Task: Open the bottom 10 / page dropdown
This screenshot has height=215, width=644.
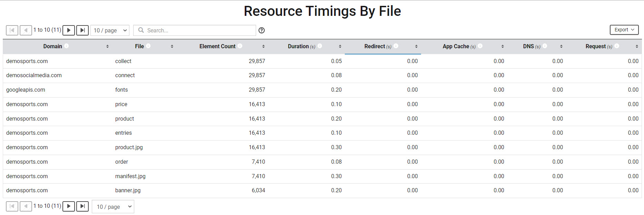Action: [113, 207]
